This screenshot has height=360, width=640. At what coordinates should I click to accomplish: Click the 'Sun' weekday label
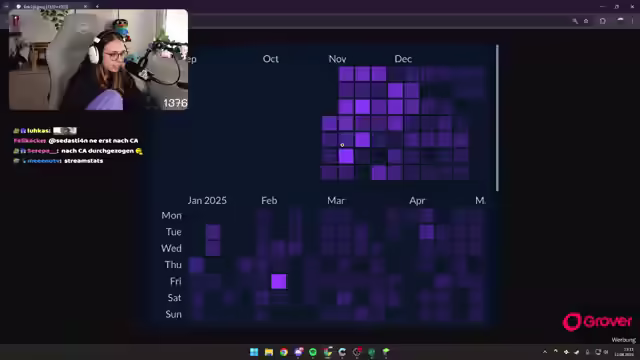[x=173, y=314]
